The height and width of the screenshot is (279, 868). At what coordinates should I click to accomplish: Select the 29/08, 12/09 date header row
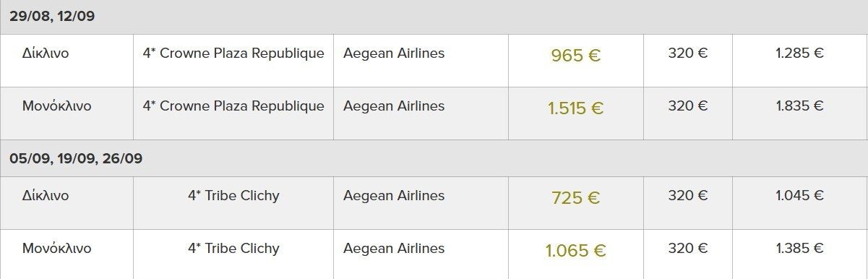click(x=434, y=17)
